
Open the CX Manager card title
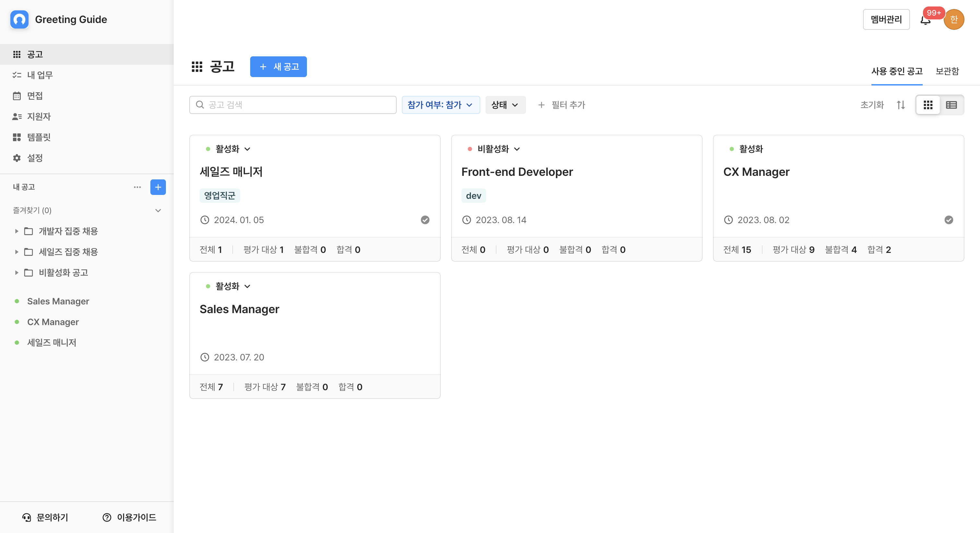pyautogui.click(x=756, y=172)
